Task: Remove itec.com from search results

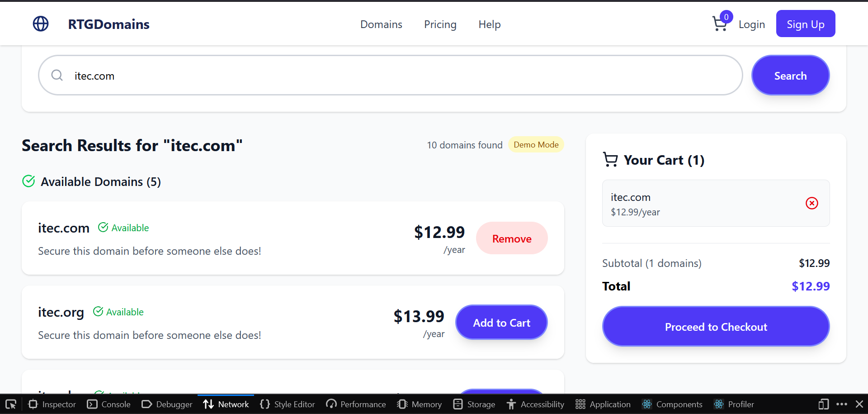Action: point(511,238)
